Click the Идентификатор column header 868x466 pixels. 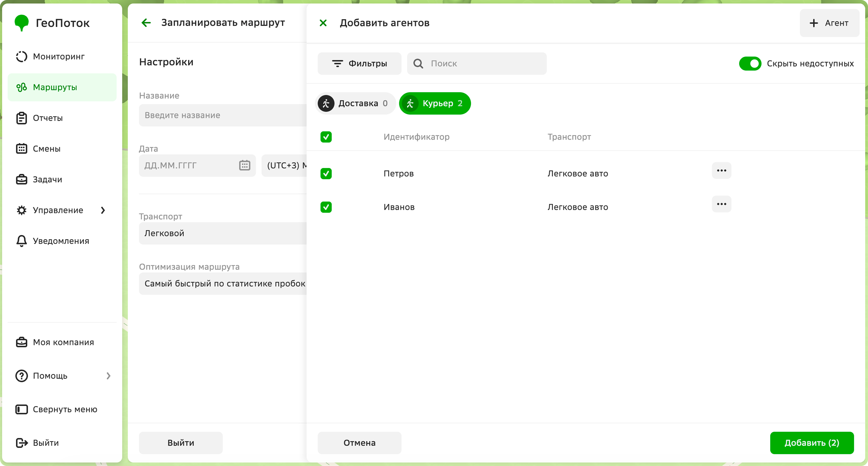click(x=416, y=136)
